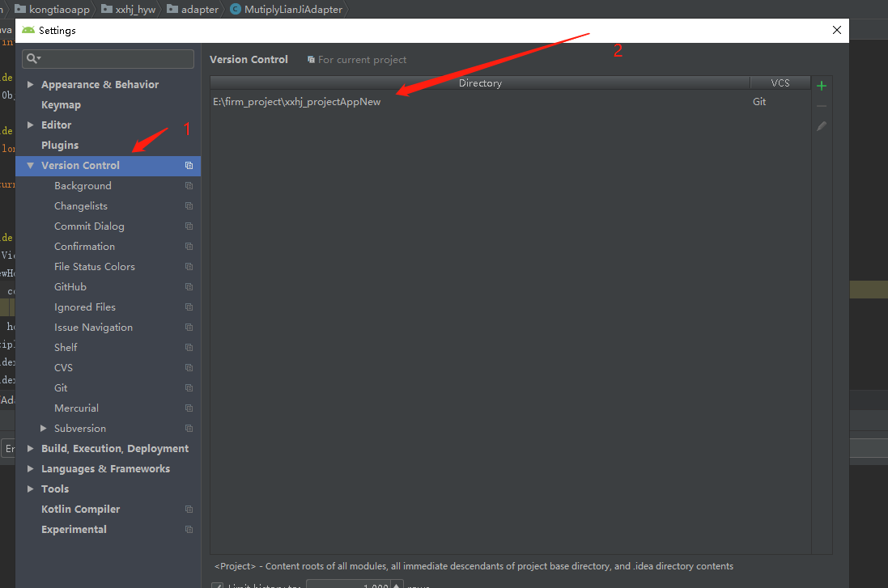This screenshot has height=588, width=888.
Task: Enable the 'Limit history to' checkbox
Action: click(x=217, y=585)
